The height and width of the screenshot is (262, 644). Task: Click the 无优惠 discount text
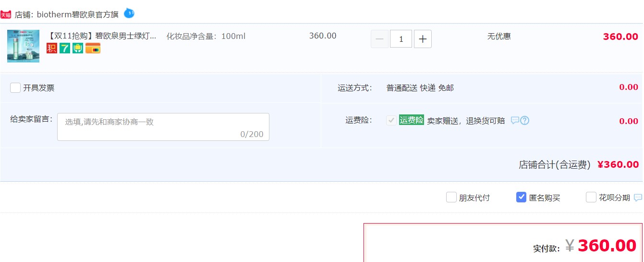pyautogui.click(x=499, y=36)
